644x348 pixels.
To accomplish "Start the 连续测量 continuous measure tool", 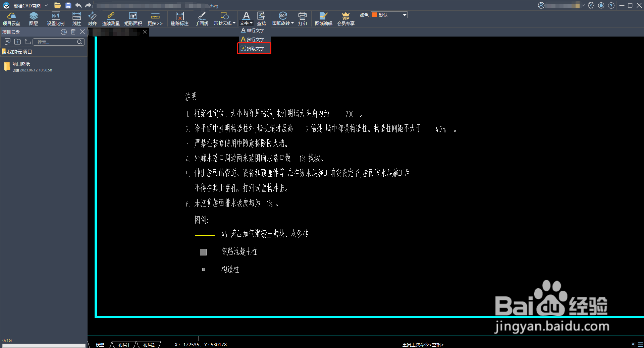I will [x=111, y=19].
